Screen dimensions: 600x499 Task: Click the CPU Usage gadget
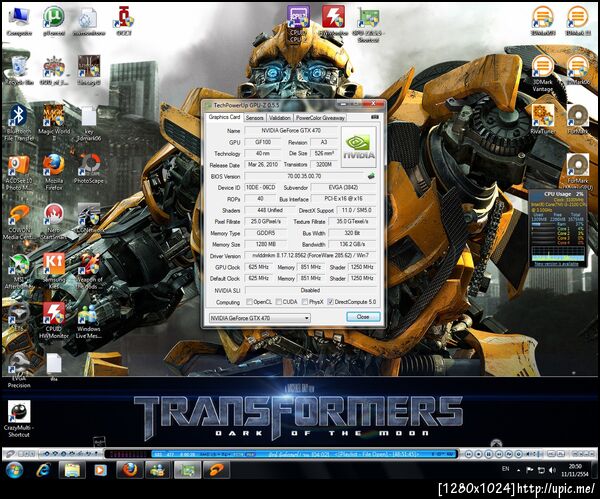pyautogui.click(x=558, y=228)
